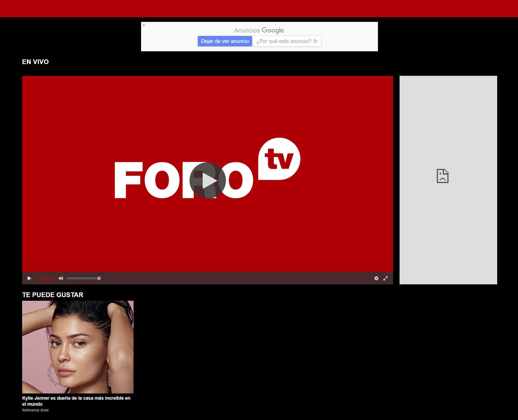The height and width of the screenshot is (420, 518).
Task: Click the Refinance Gold sponsor label
Action: (x=35, y=410)
